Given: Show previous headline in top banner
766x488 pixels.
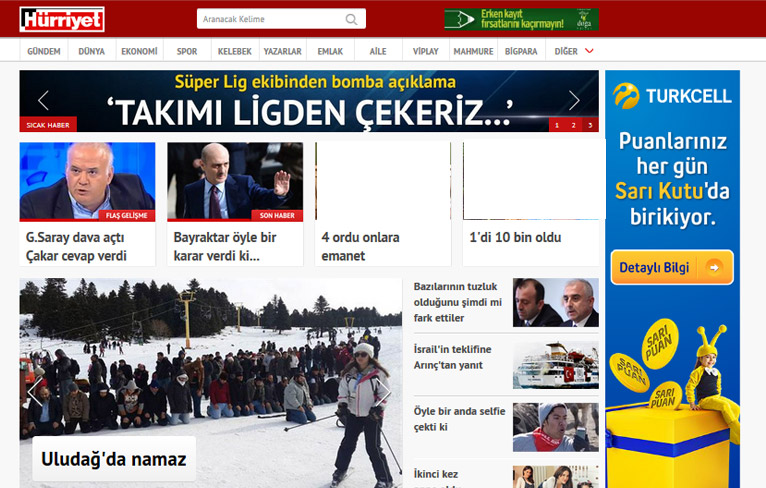Looking at the screenshot, I should coord(43,101).
